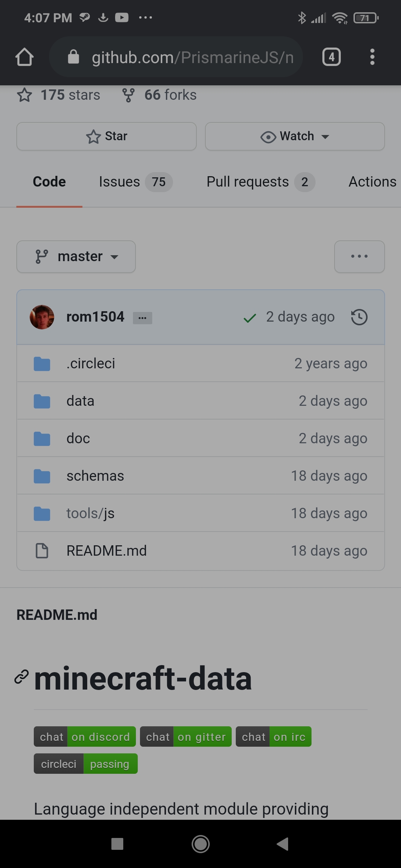Click the Watch eye icon
401x868 pixels.
268,136
